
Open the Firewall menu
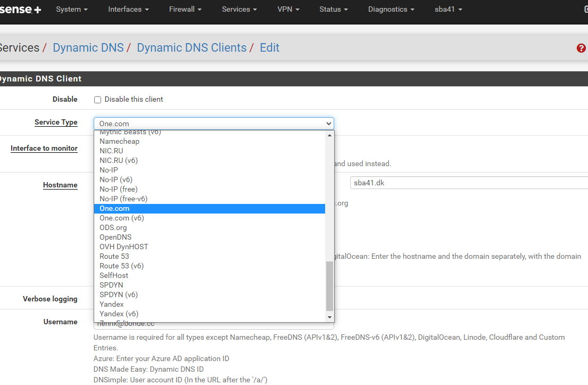pos(185,10)
